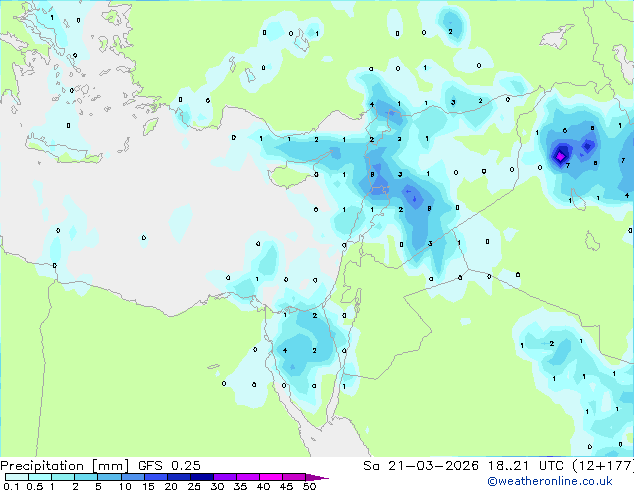Click the legend value '50'
This screenshot has height=490, width=634.
[310, 486]
